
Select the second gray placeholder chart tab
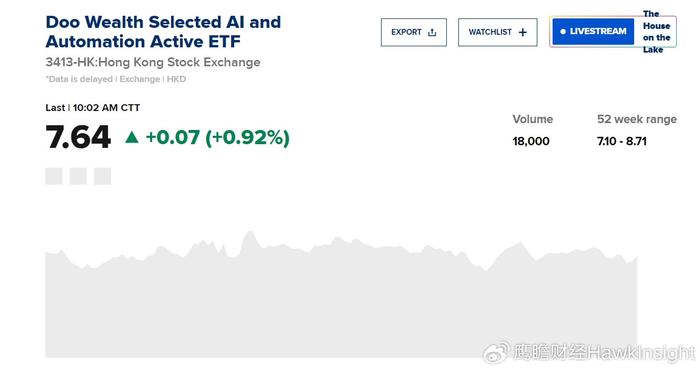pyautogui.click(x=78, y=176)
